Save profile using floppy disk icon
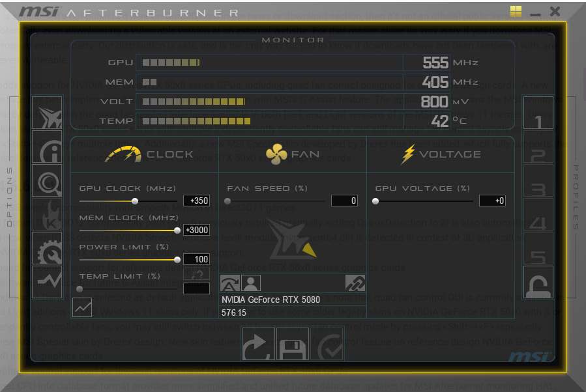Image resolution: width=586 pixels, height=392 pixels. pos(293,344)
